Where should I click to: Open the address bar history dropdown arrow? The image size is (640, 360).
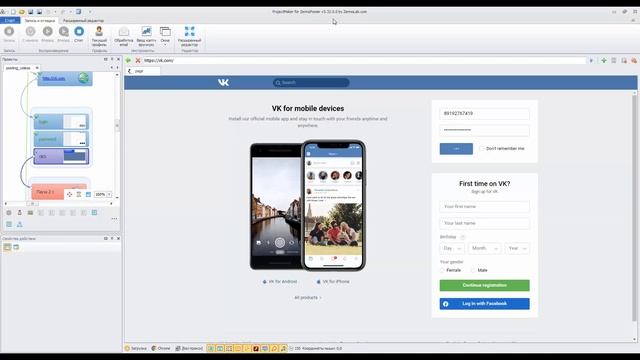click(591, 60)
